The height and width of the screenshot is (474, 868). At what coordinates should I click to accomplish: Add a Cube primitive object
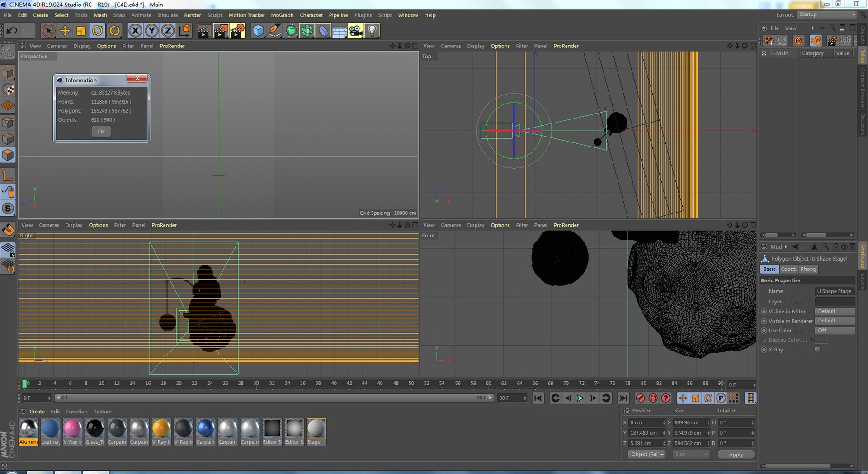point(258,31)
